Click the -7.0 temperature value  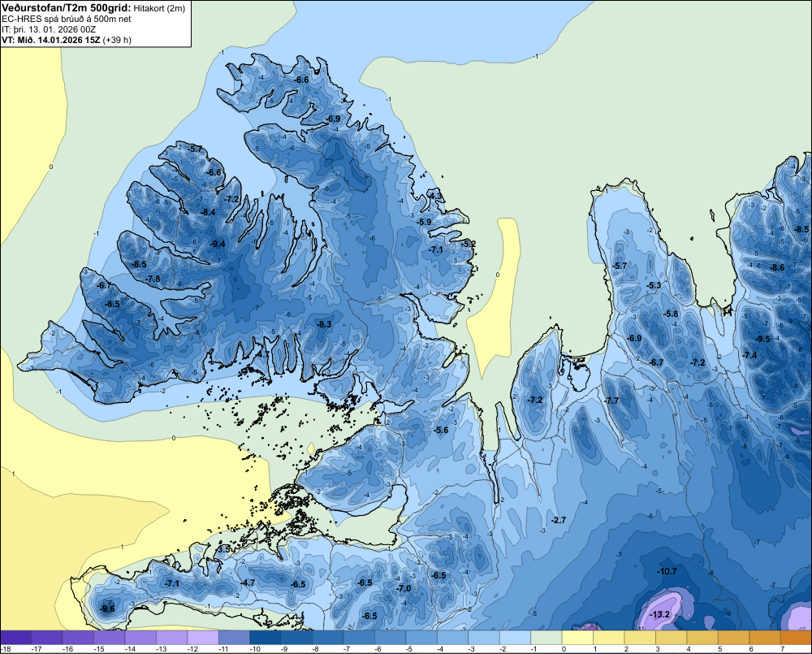[x=404, y=588]
